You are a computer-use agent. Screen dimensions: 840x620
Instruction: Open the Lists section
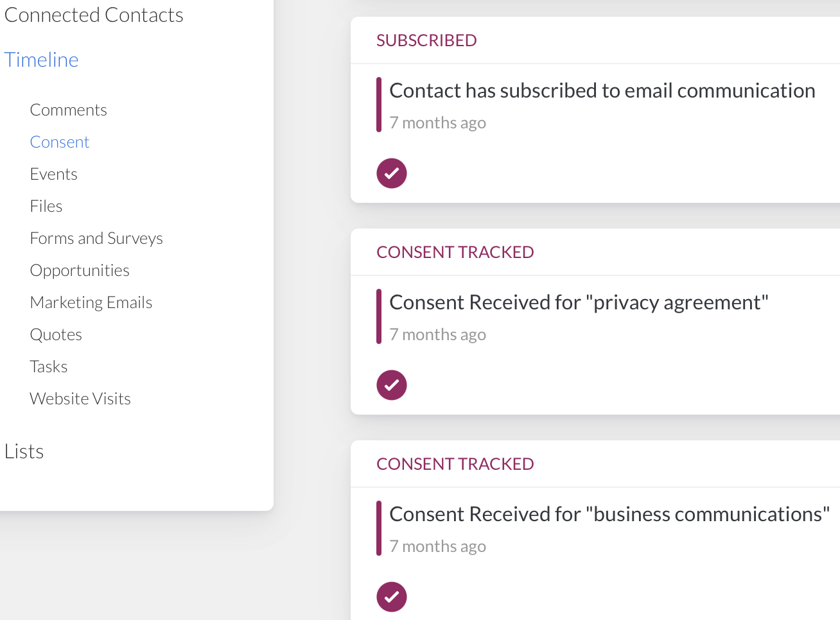point(24,451)
